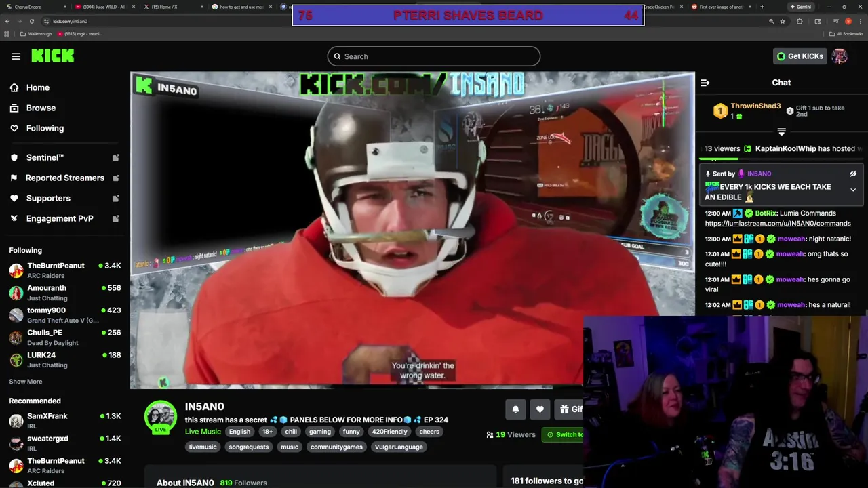
Task: Click the lock icon beside Supporters
Action: (115, 198)
